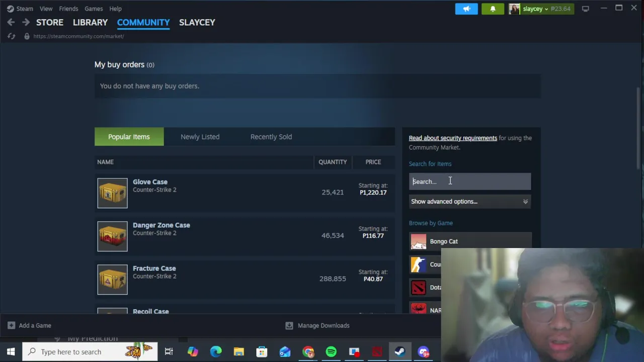Open the View menu
The image size is (644, 362).
tap(46, 9)
